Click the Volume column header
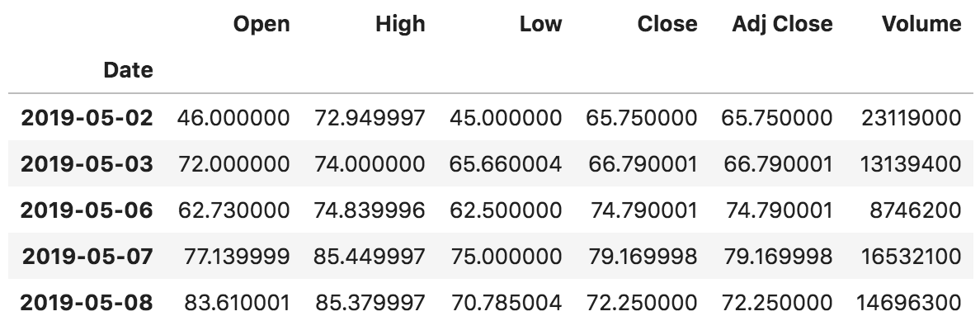 pyautogui.click(x=921, y=24)
